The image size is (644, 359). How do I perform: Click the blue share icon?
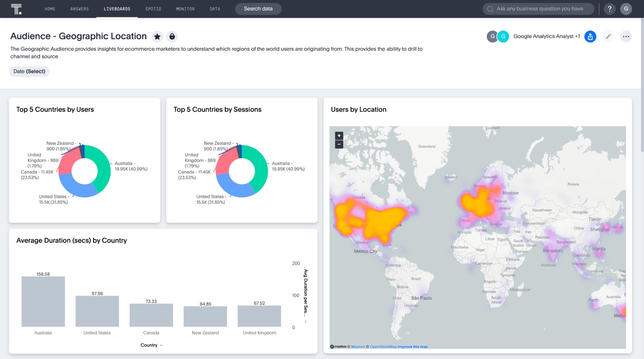[590, 36]
